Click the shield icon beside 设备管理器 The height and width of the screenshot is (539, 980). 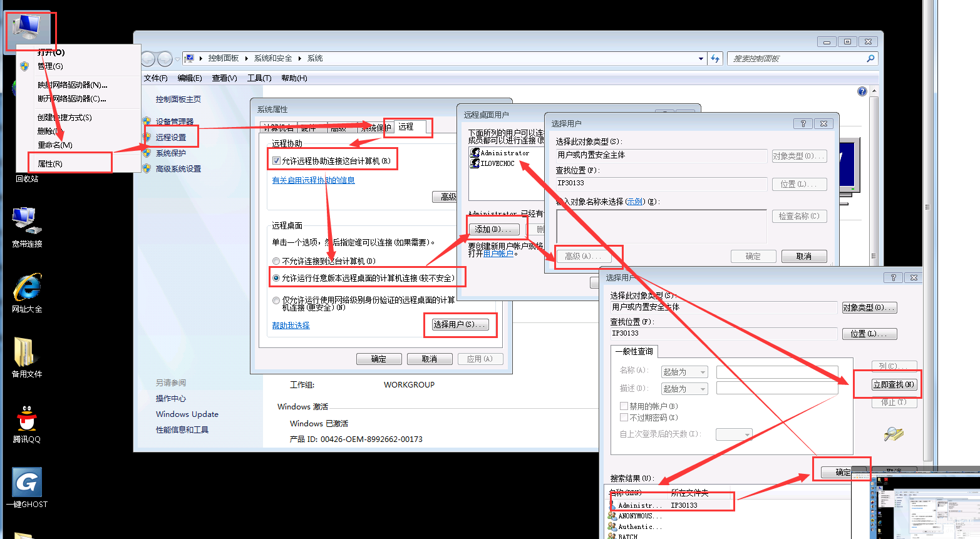pyautogui.click(x=147, y=121)
